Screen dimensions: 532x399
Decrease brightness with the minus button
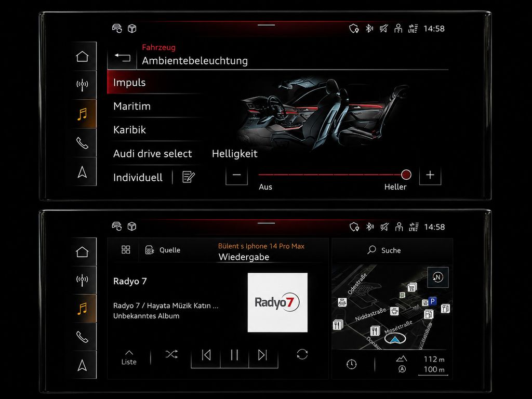click(236, 175)
